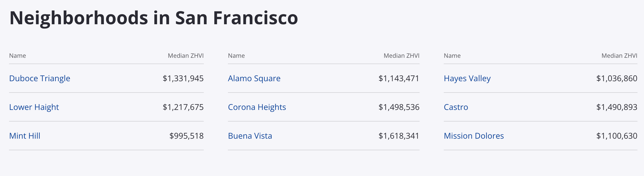
Task: Open the Buena Vista link
Action: tap(250, 136)
